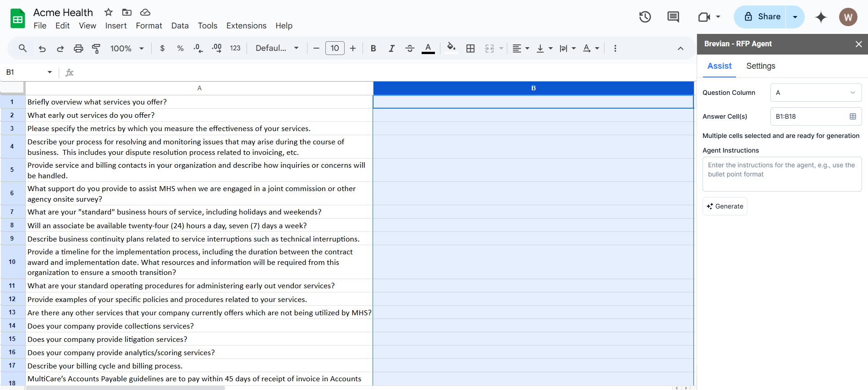868x390 pixels.
Task: Print the spreadsheet
Action: point(78,48)
